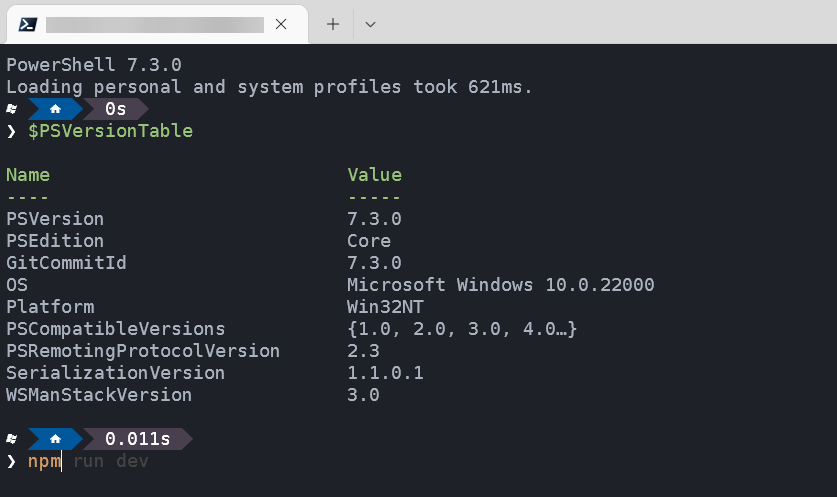Click 'Microsoft Windows 10.0.22000' value
Screen dimensions: 837x497
coord(501,285)
